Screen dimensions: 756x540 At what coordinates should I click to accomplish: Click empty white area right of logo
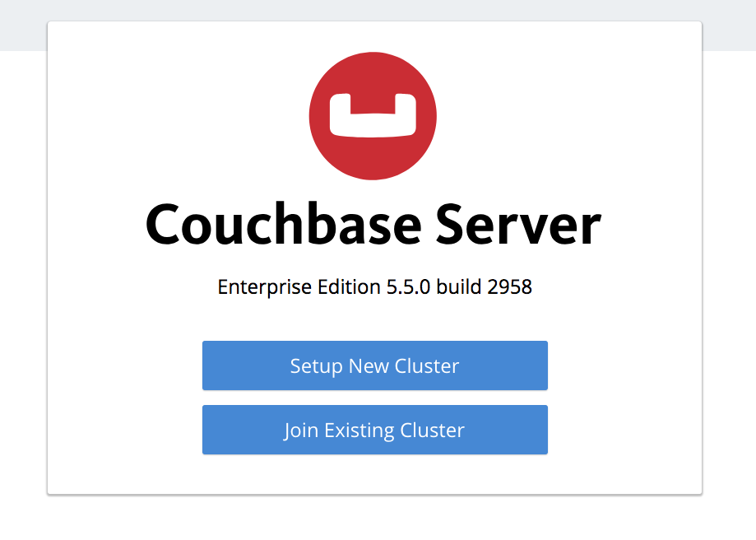pyautogui.click(x=569, y=116)
